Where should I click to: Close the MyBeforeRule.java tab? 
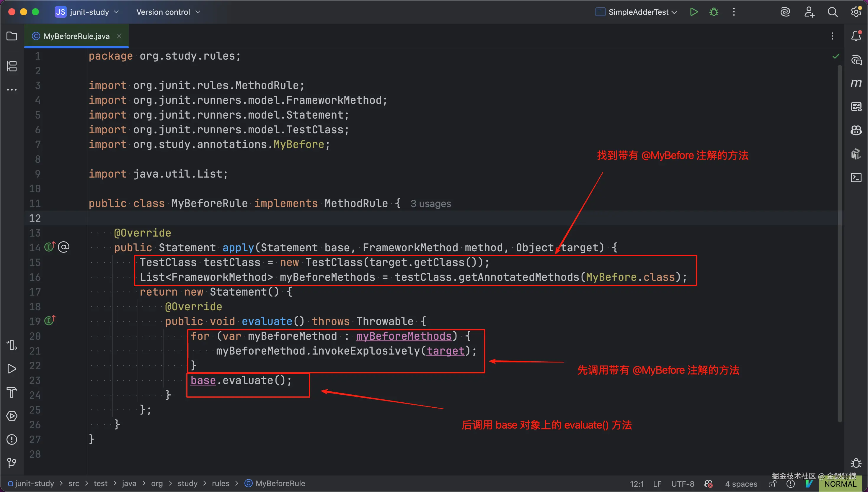point(119,36)
